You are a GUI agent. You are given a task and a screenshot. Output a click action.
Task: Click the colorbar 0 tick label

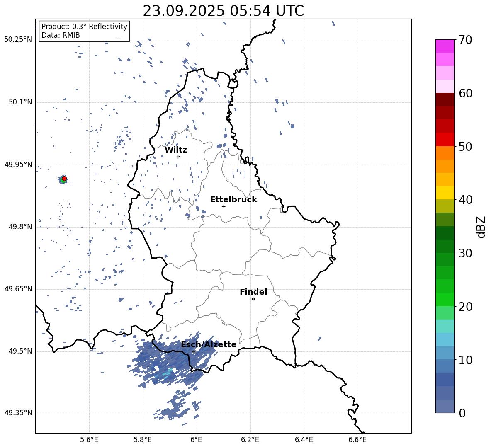coord(462,413)
